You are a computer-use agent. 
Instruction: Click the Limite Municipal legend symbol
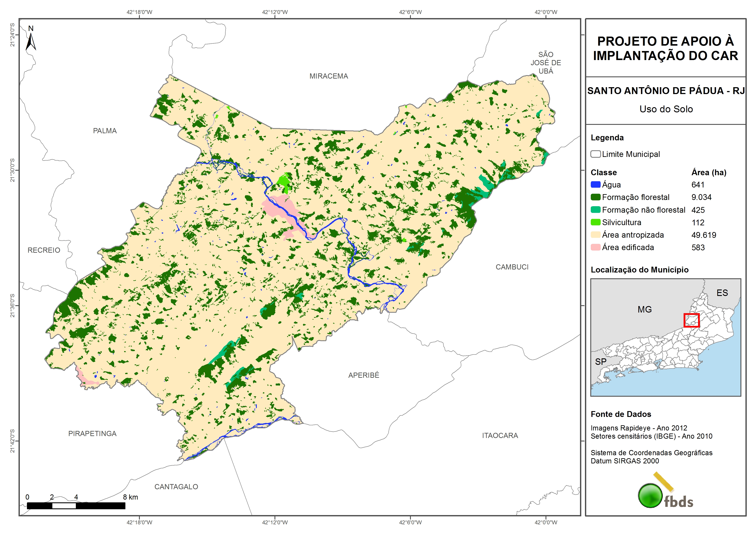pos(595,154)
